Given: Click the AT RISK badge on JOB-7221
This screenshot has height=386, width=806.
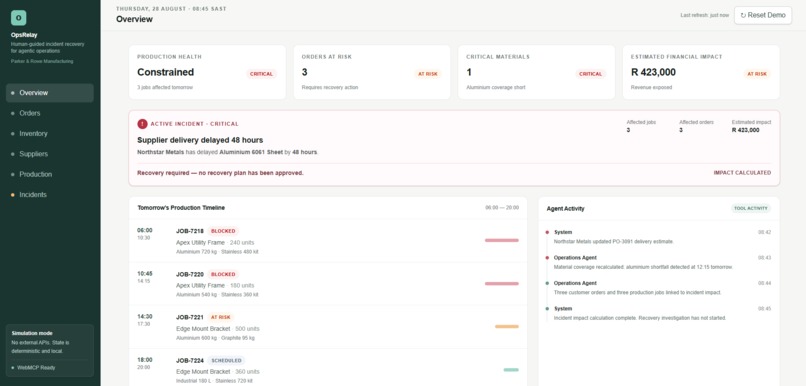Looking at the screenshot, I should click(221, 318).
